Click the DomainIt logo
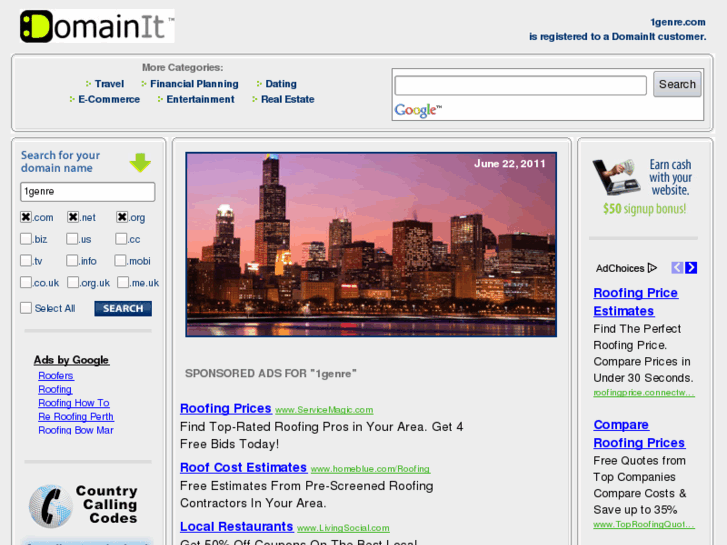This screenshot has height=545, width=727. (97, 26)
